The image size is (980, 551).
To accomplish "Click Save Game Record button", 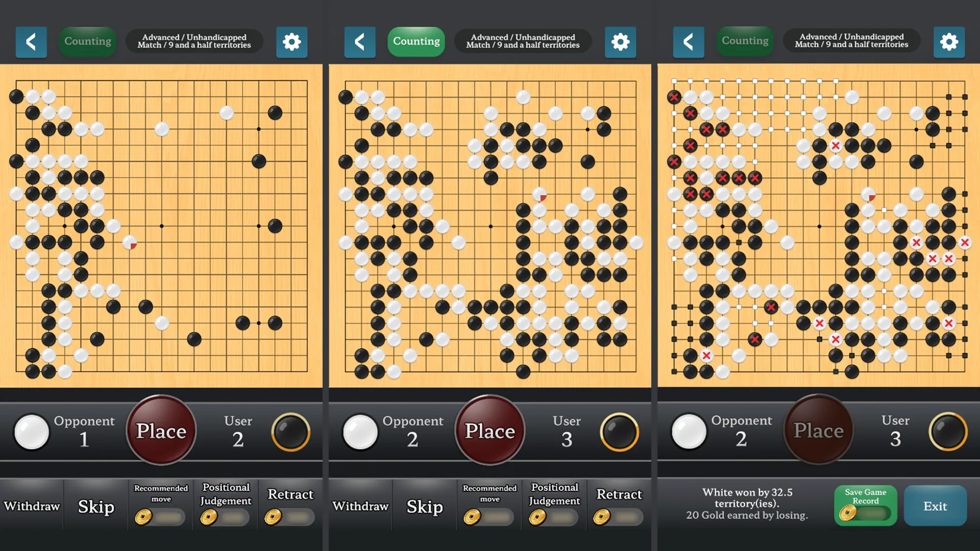I will [x=865, y=506].
